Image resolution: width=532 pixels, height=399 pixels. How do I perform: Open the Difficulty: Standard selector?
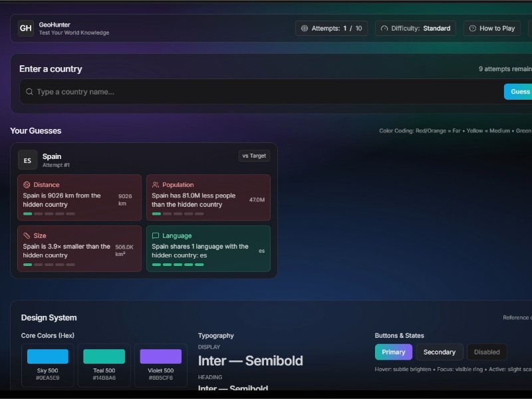point(416,29)
